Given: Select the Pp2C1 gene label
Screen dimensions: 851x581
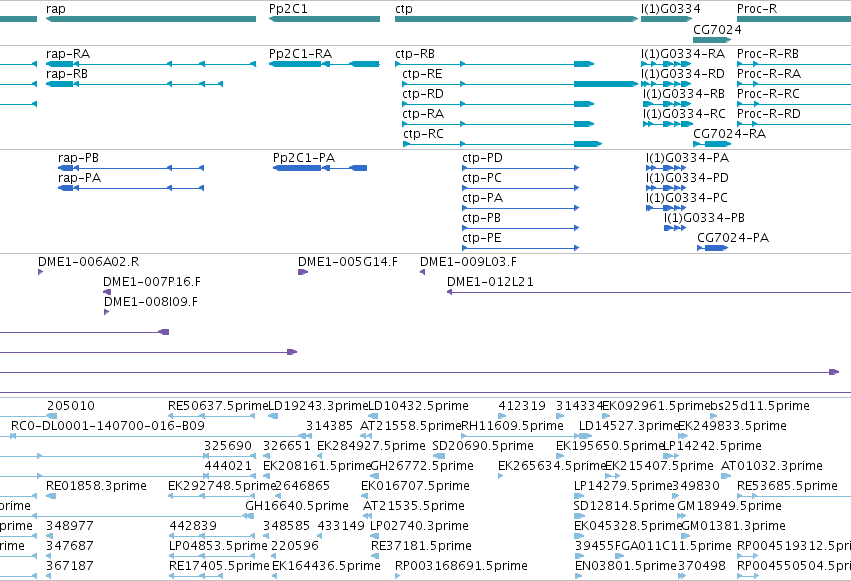Looking at the screenshot, I should click(288, 9).
